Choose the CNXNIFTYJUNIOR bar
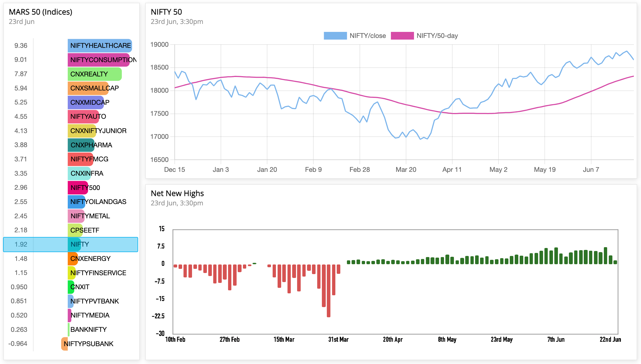The image size is (641, 364). pos(82,131)
